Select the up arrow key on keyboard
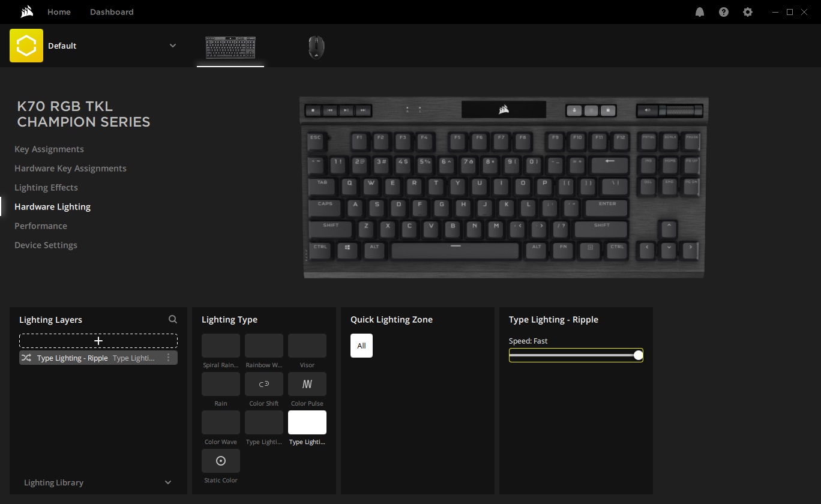This screenshot has width=821, height=504. tap(668, 229)
